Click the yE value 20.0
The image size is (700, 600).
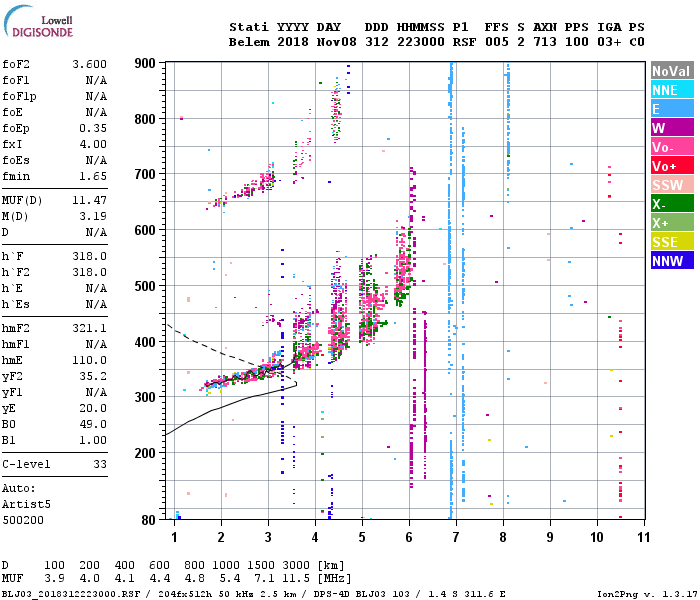[x=93, y=408]
